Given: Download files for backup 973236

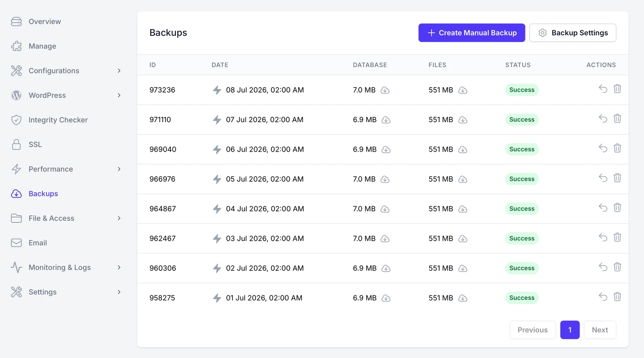Looking at the screenshot, I should 463,90.
